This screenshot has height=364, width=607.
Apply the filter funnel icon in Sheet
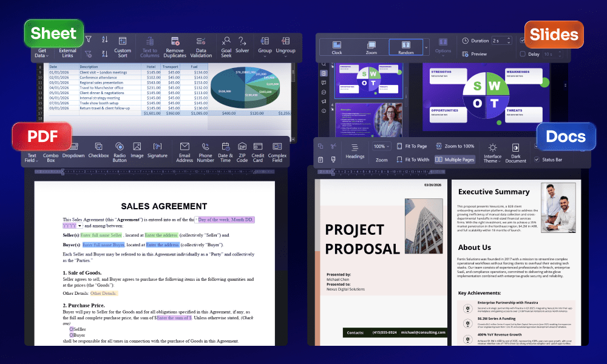tap(89, 39)
